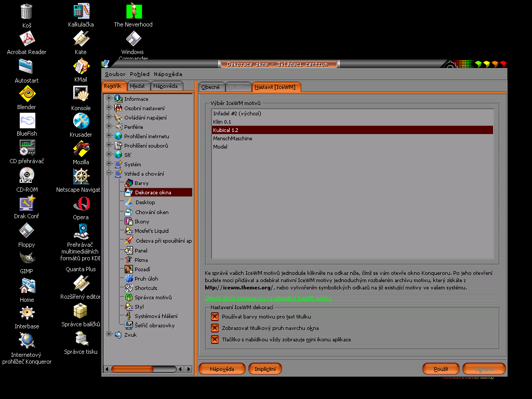The image size is (532, 399).
Task: Expand the Zvuk tree node
Action: pyautogui.click(x=109, y=334)
